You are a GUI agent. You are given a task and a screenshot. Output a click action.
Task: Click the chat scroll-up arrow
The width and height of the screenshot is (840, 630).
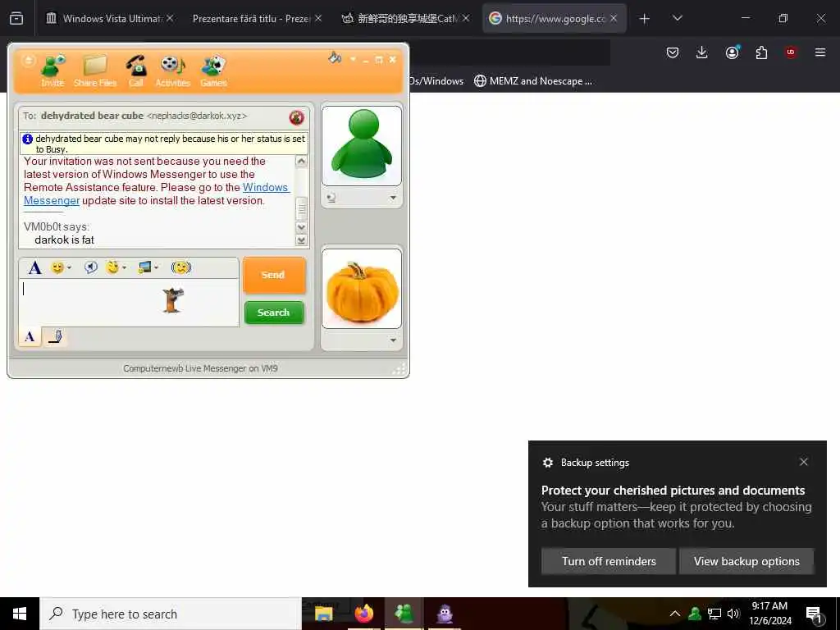coord(302,162)
